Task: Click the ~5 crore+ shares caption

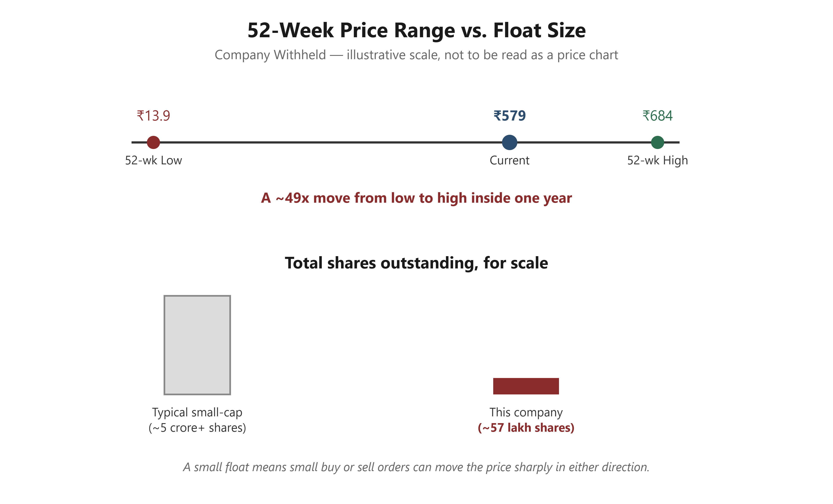Action: [x=197, y=428]
